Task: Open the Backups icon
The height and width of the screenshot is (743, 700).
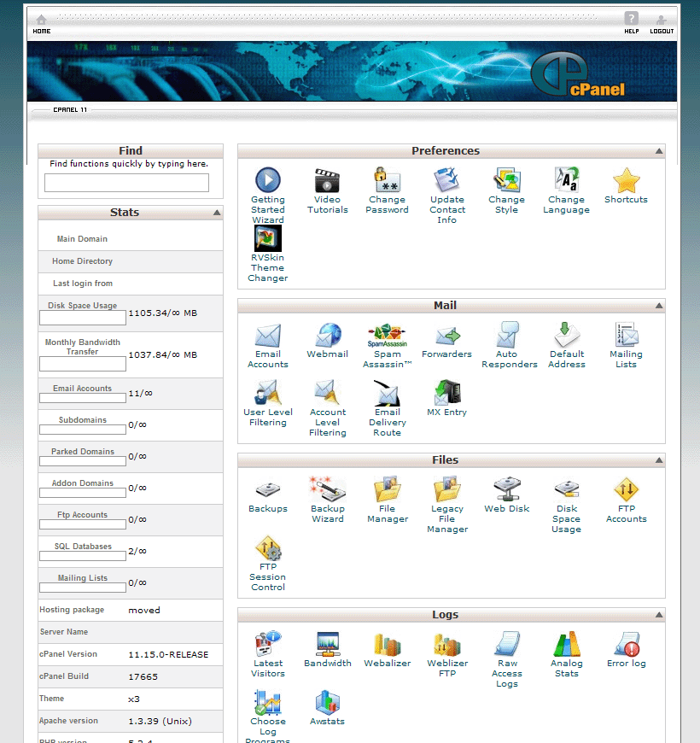Action: (268, 490)
